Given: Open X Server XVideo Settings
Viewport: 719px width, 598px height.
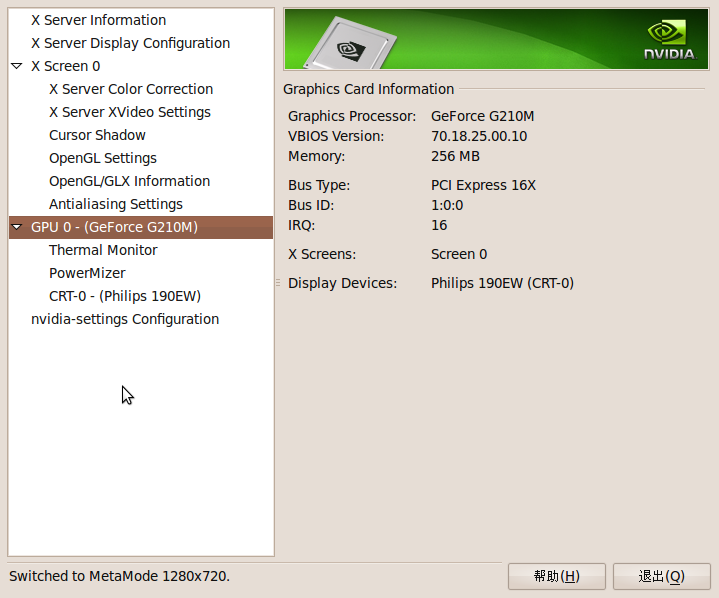Looking at the screenshot, I should coord(130,112).
